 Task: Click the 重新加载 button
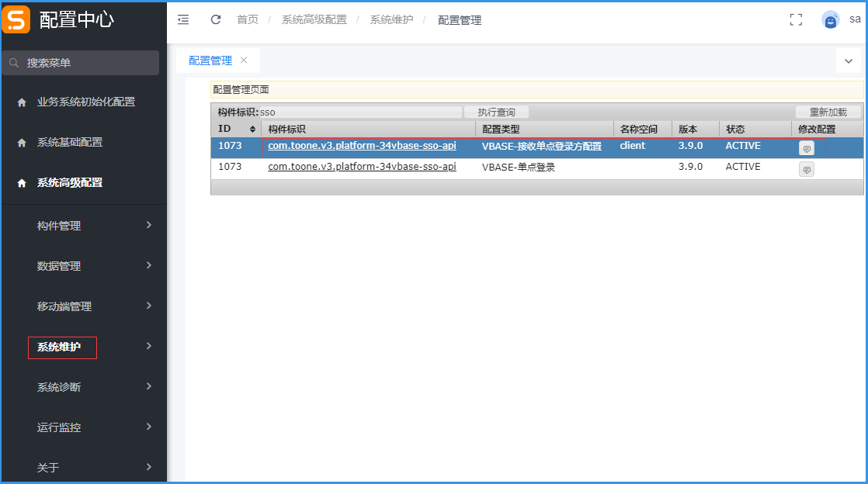pyautogui.click(x=828, y=112)
